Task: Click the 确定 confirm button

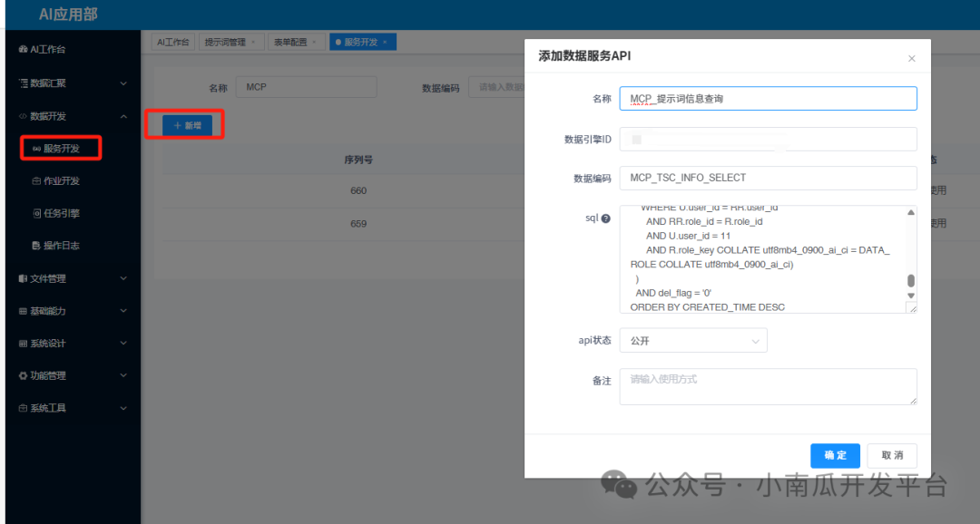Action: click(x=835, y=455)
